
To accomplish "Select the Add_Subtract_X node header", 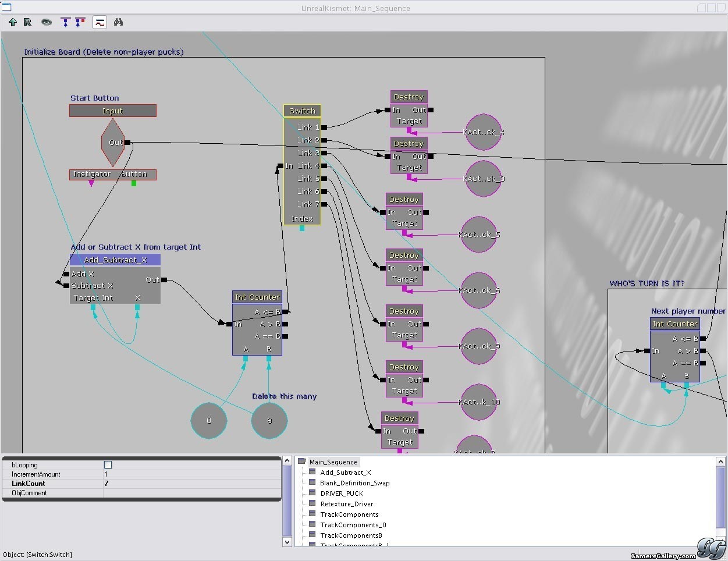I will point(115,260).
